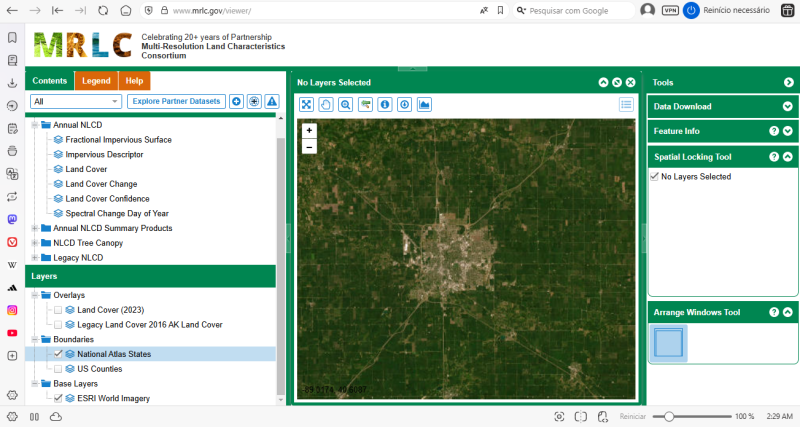Viewport: 800px width, 427px height.
Task: Click Explore Partner Datasets button
Action: tap(176, 102)
